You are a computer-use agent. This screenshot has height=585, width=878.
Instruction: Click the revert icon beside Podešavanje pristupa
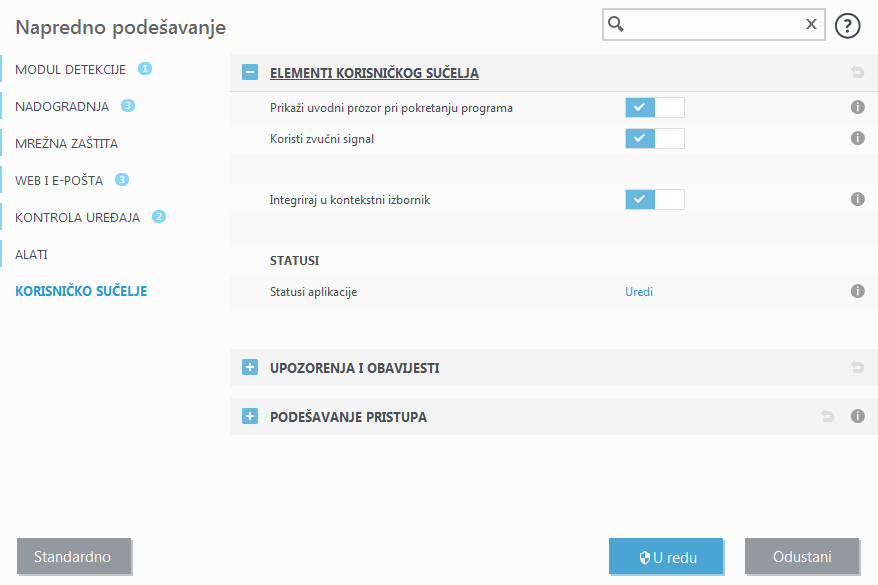point(827,416)
